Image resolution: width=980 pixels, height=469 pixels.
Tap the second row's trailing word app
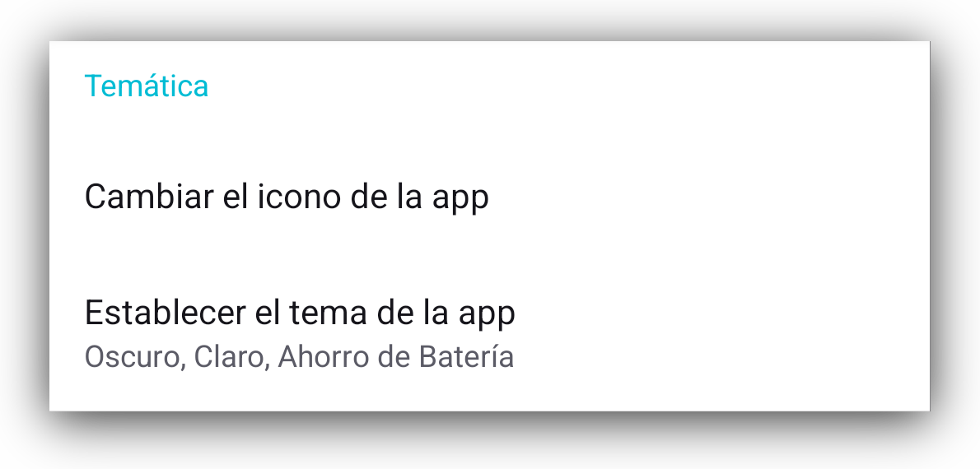488,316
